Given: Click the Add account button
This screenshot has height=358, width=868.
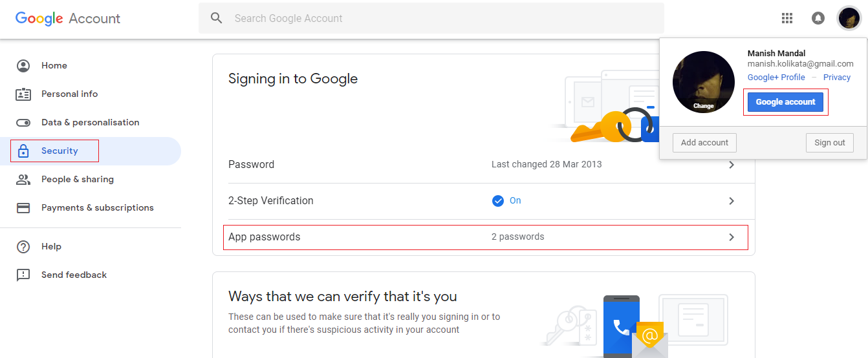Looking at the screenshot, I should point(704,143).
